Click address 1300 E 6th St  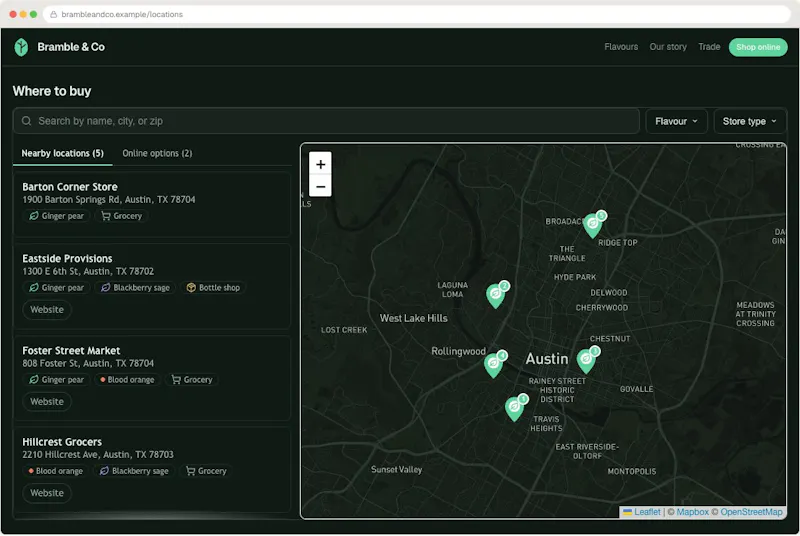click(88, 271)
